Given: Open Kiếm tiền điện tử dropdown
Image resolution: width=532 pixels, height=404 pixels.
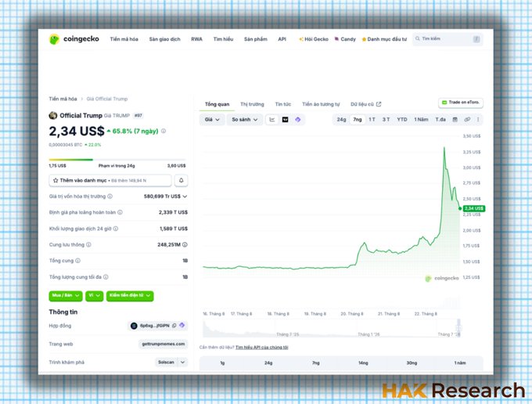Looking at the screenshot, I should 130,296.
